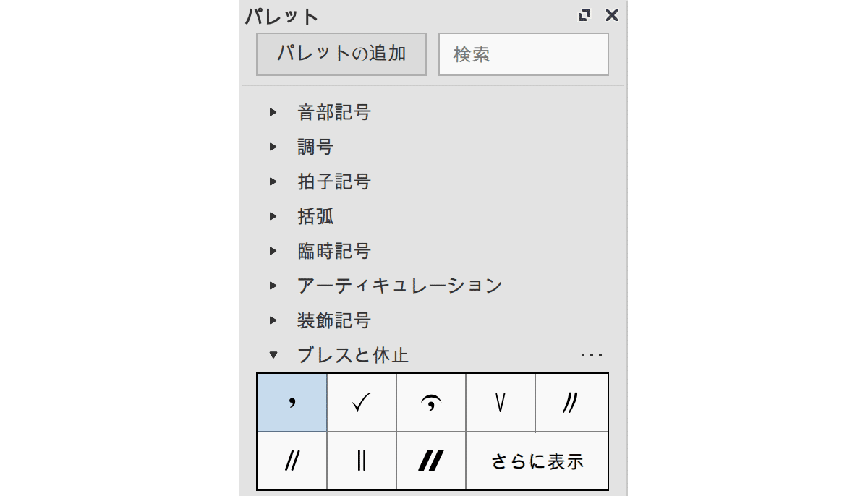
Task: Select the straight double-slash caesura in bottom row
Action: (292, 461)
